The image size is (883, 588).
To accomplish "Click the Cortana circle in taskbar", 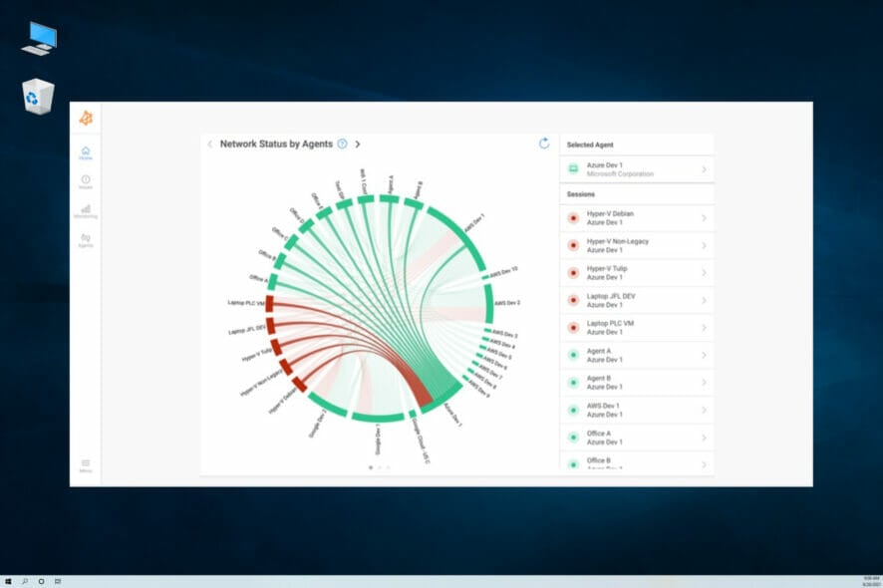I will point(41,581).
